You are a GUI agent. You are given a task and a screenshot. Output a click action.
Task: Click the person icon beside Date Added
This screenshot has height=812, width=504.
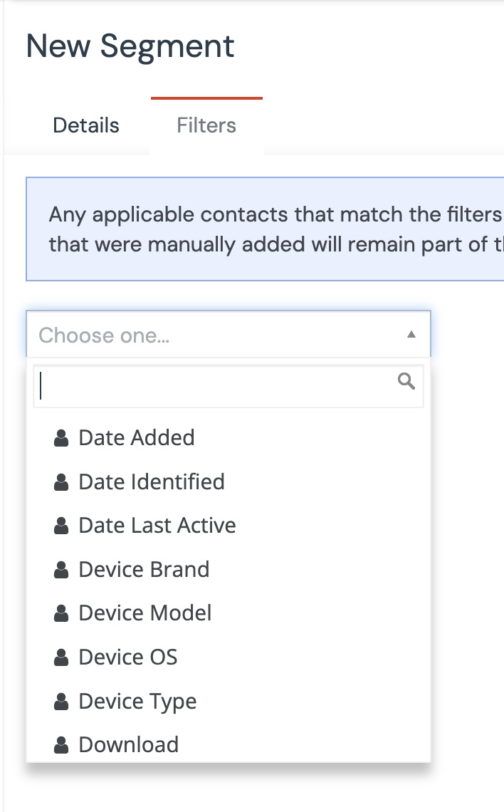click(x=61, y=438)
